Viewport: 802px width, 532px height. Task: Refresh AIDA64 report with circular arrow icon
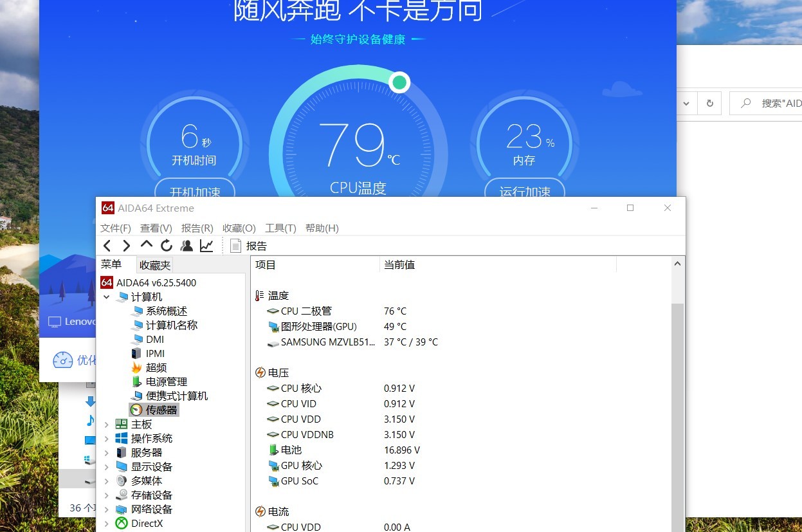(x=167, y=245)
